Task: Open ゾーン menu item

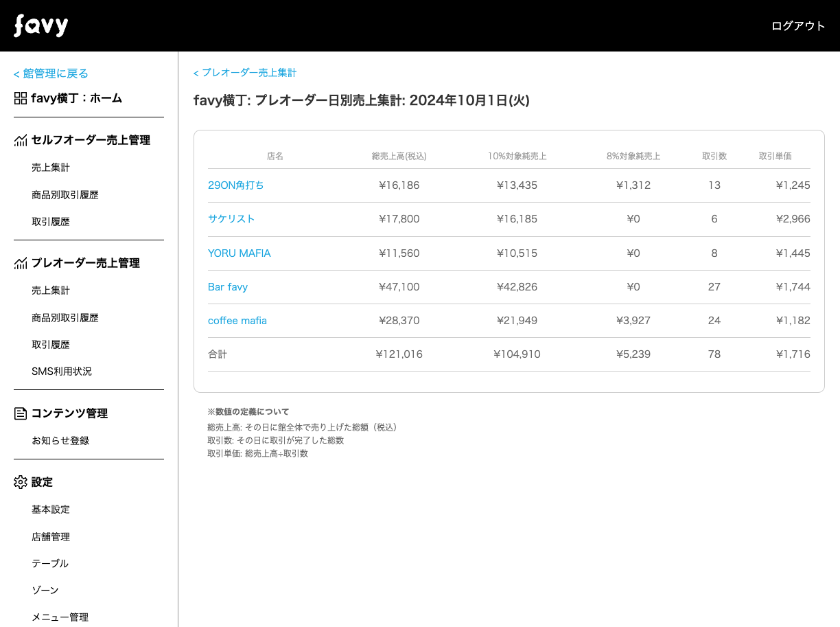Action: click(45, 591)
